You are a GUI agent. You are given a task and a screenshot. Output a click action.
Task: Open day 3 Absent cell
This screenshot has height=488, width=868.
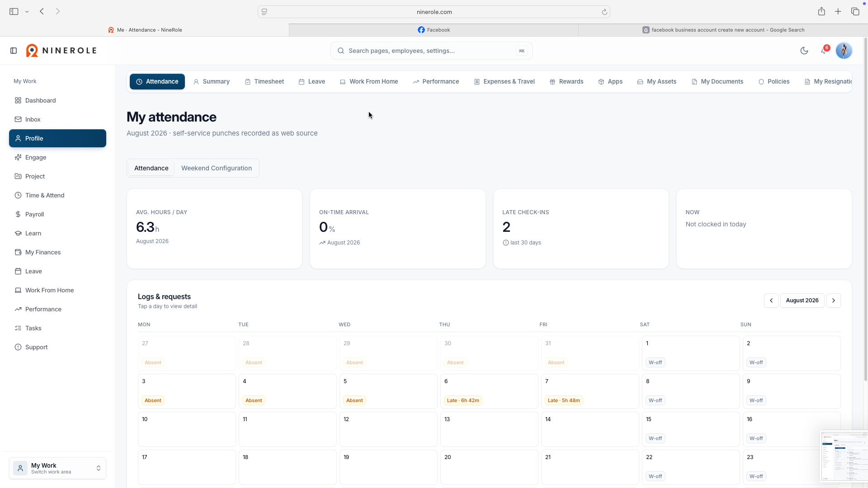point(187,391)
